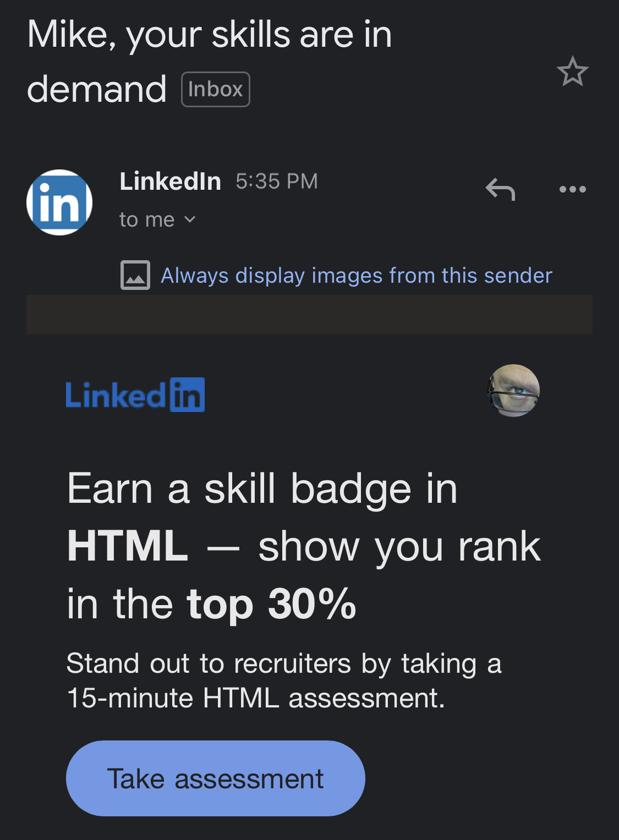The width and height of the screenshot is (619, 840).
Task: Click the sender name LinkedIn
Action: click(170, 181)
